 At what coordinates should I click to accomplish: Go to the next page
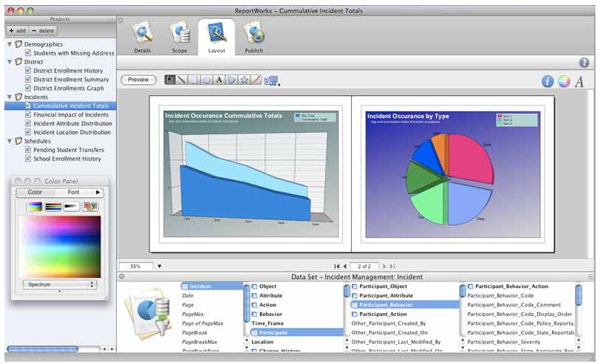tap(384, 266)
